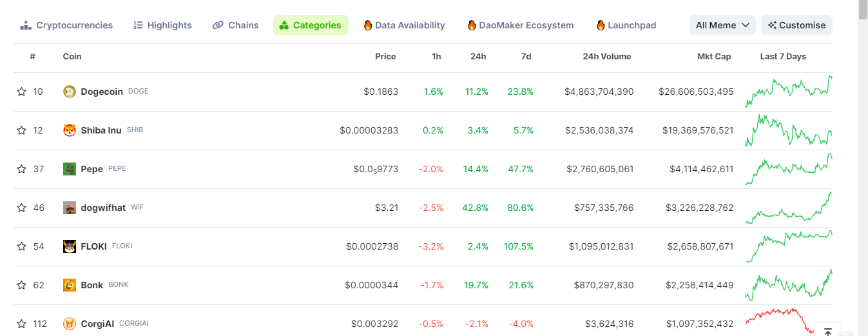
Task: Sort by the Mkt Cap header
Action: pos(714,57)
